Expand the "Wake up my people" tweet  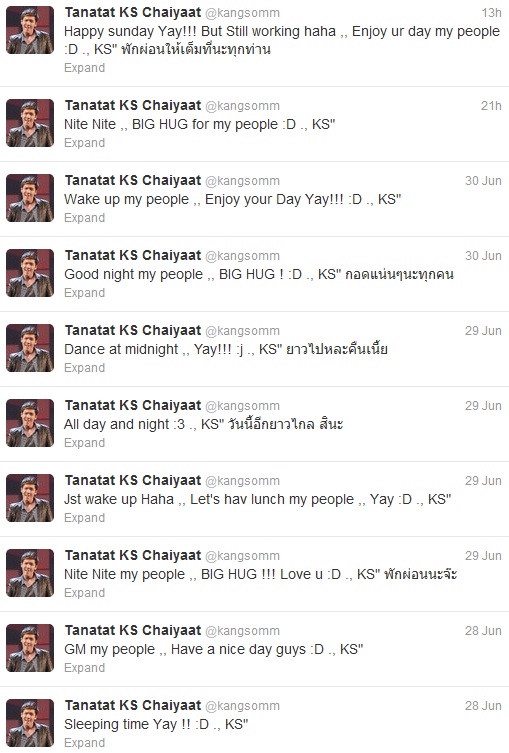point(85,218)
